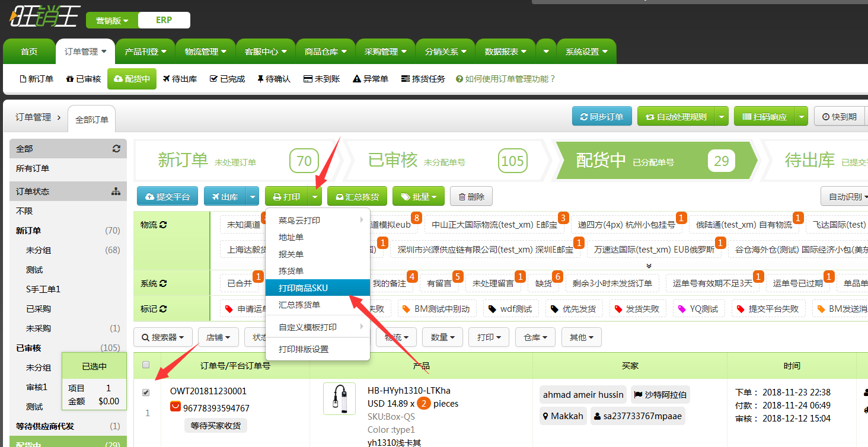868x447 pixels.
Task: Click the 旺销王 logo
Action: pos(44,15)
